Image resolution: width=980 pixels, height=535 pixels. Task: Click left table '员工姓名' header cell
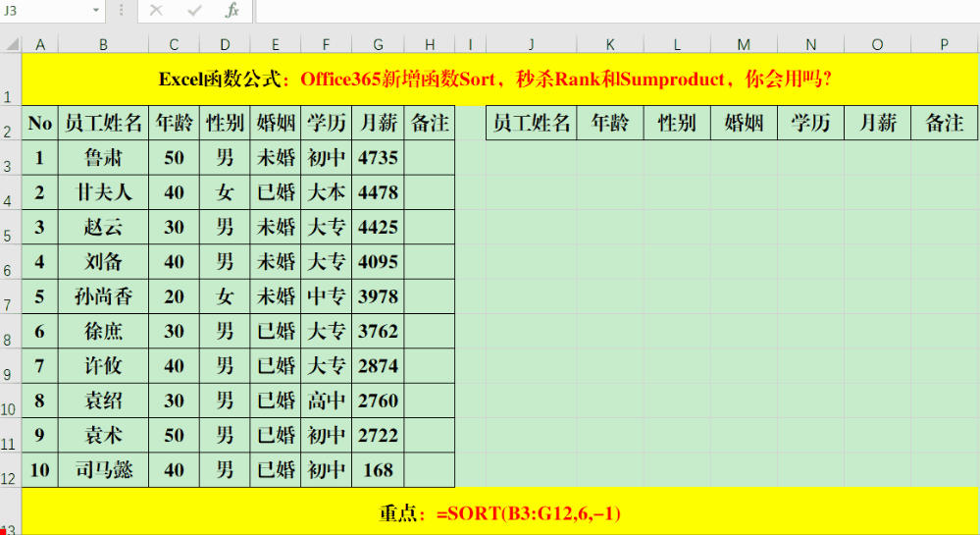coord(103,123)
